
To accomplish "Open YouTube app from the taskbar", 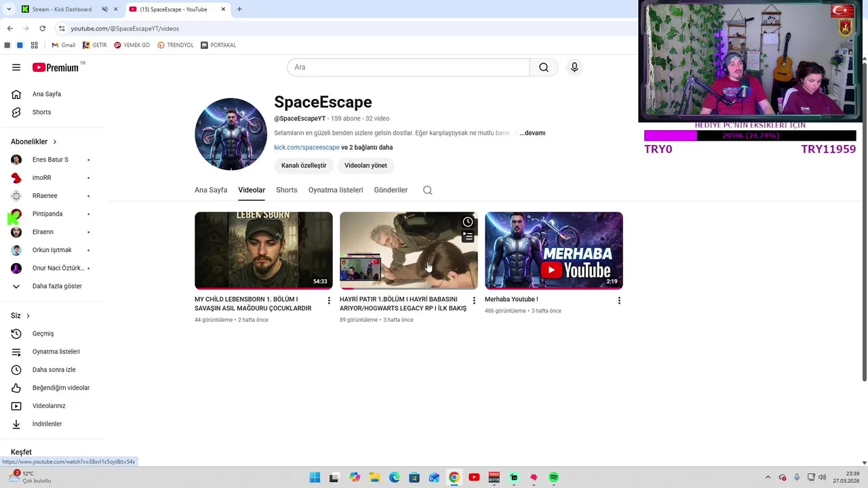I will [x=474, y=478].
